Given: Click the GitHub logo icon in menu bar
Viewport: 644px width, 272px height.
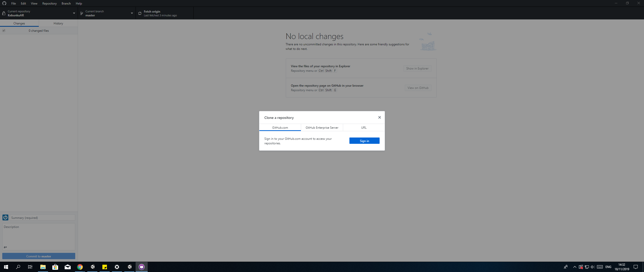Looking at the screenshot, I should tap(4, 3).
